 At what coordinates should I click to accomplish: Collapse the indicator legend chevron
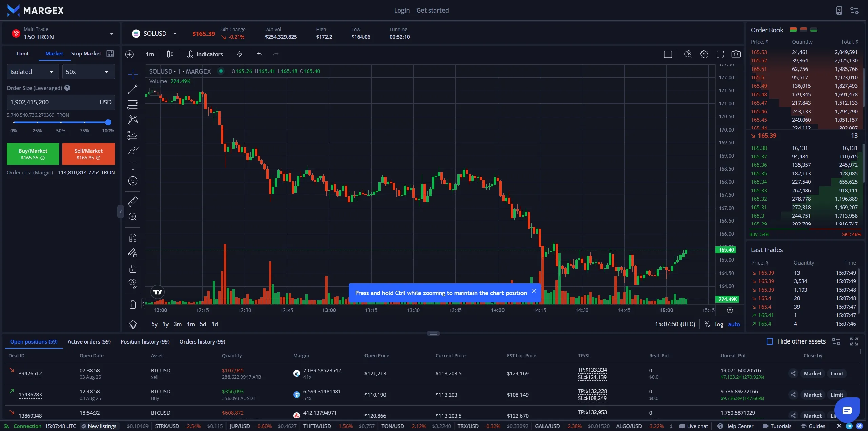tap(155, 91)
